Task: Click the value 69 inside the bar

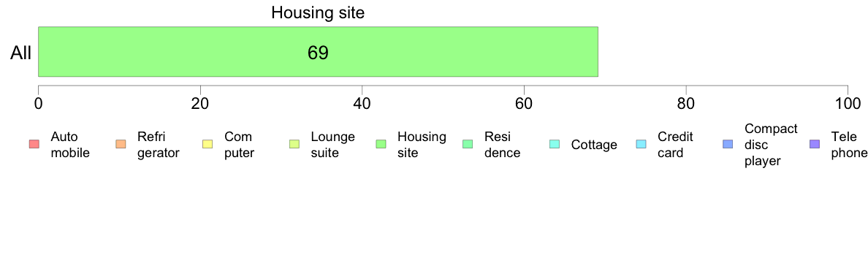Action: [318, 53]
